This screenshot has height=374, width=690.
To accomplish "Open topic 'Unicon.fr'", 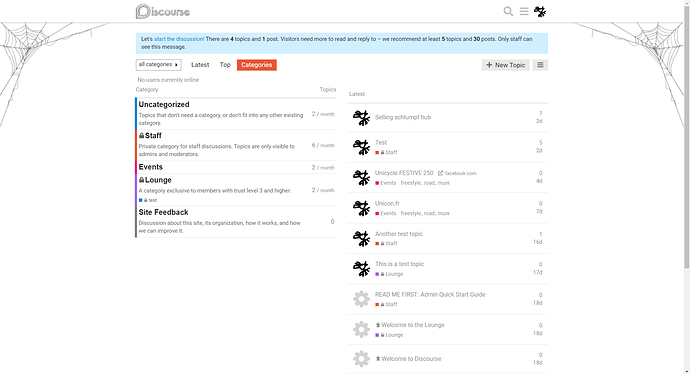I will click(387, 203).
